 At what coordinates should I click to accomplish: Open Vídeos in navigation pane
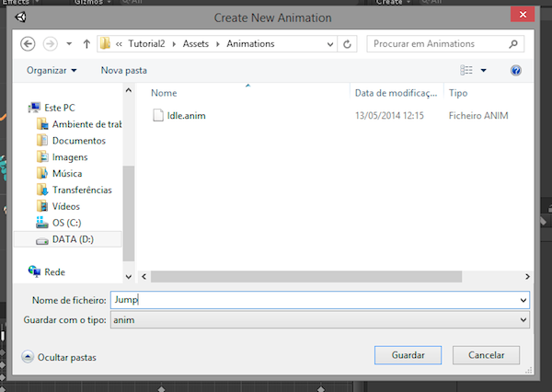(66, 206)
